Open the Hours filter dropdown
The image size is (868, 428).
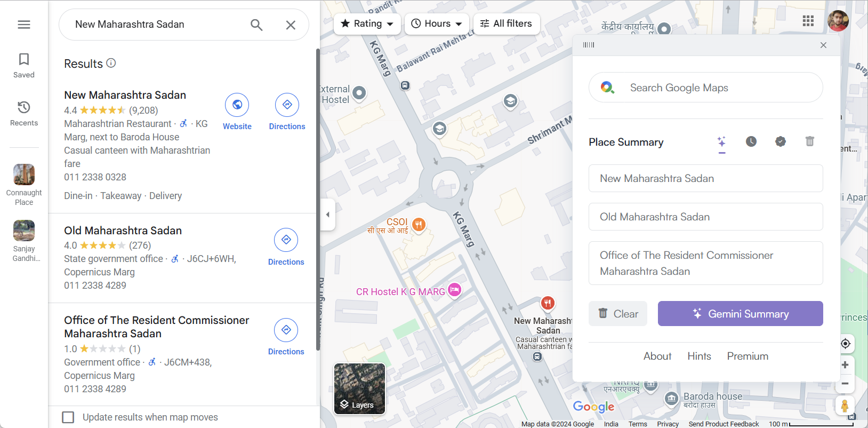[437, 24]
